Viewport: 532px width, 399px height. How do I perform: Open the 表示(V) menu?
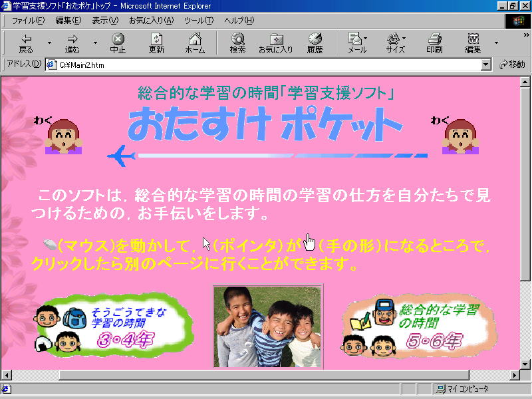(105, 21)
